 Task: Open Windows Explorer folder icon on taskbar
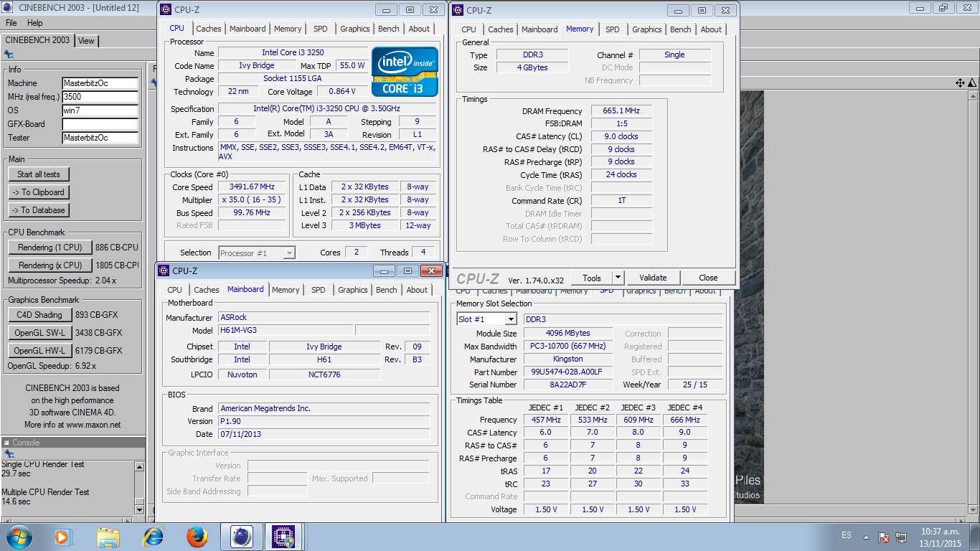pos(108,536)
